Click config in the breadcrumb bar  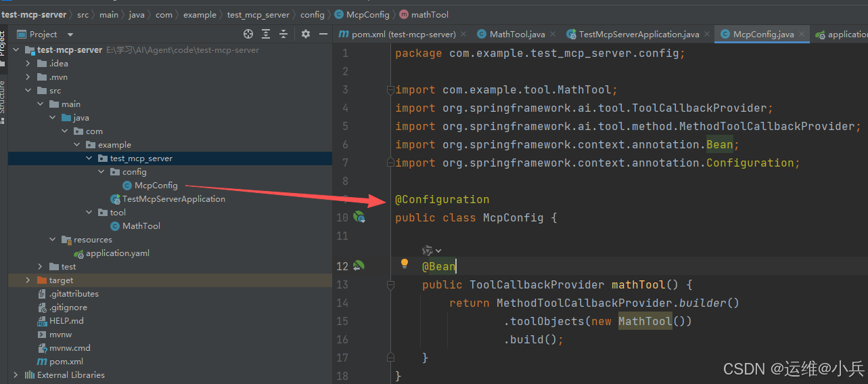[x=313, y=14]
